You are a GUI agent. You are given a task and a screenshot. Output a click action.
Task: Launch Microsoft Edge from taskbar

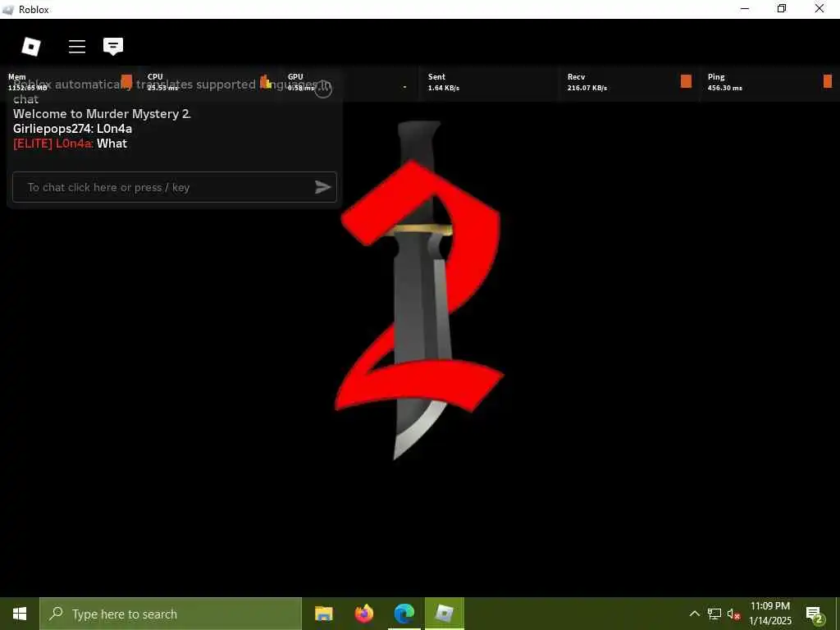(404, 614)
